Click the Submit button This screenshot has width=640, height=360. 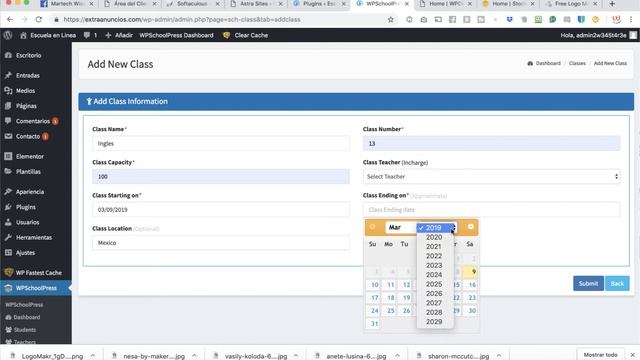click(x=588, y=283)
